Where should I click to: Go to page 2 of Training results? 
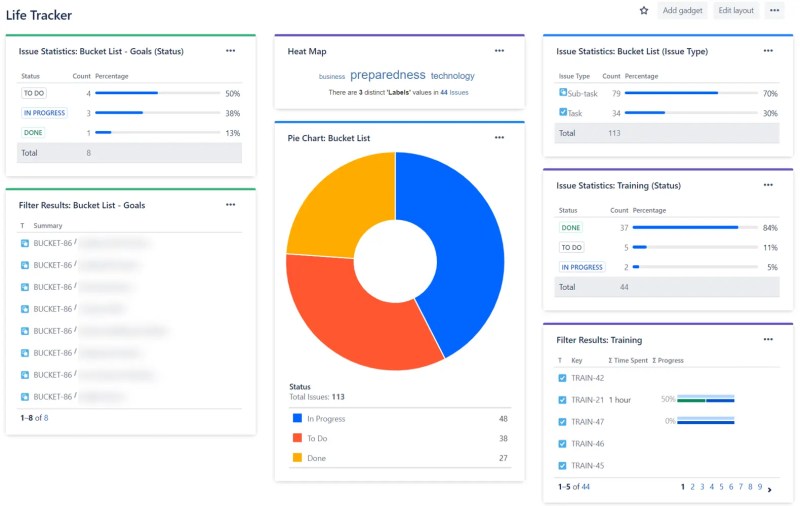(x=692, y=487)
